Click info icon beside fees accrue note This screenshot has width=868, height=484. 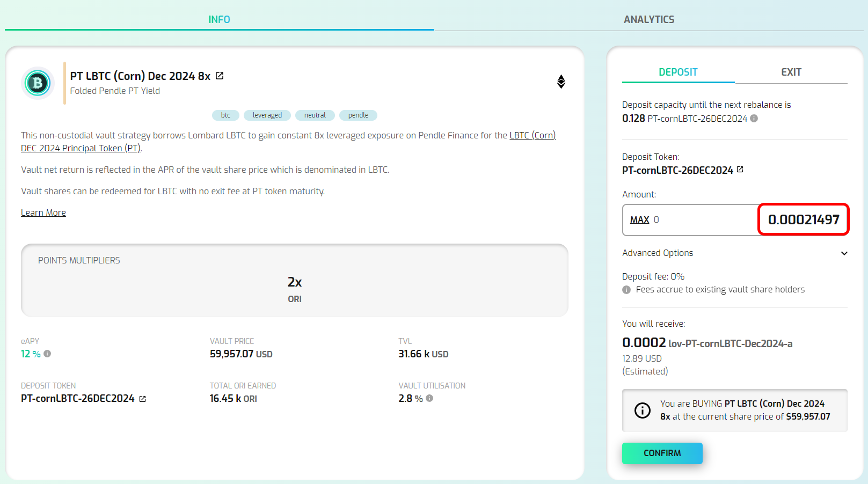point(626,290)
